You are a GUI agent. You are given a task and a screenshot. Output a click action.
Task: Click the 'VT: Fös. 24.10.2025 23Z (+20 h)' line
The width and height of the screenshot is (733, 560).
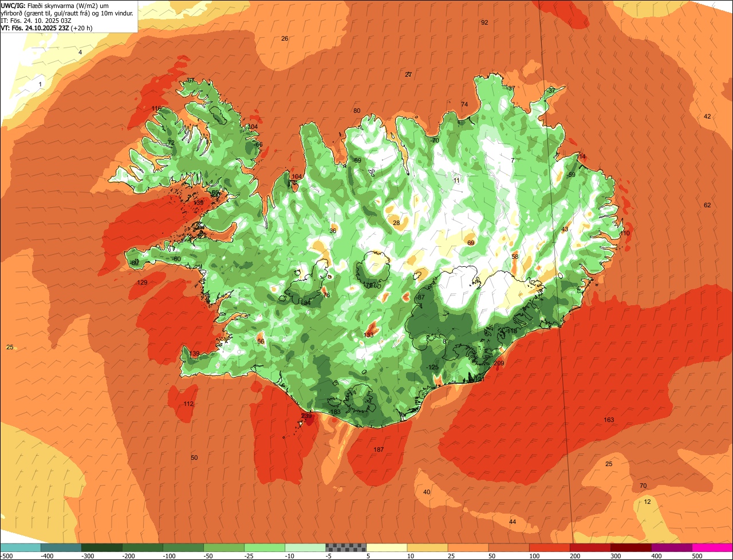[x=47, y=27]
